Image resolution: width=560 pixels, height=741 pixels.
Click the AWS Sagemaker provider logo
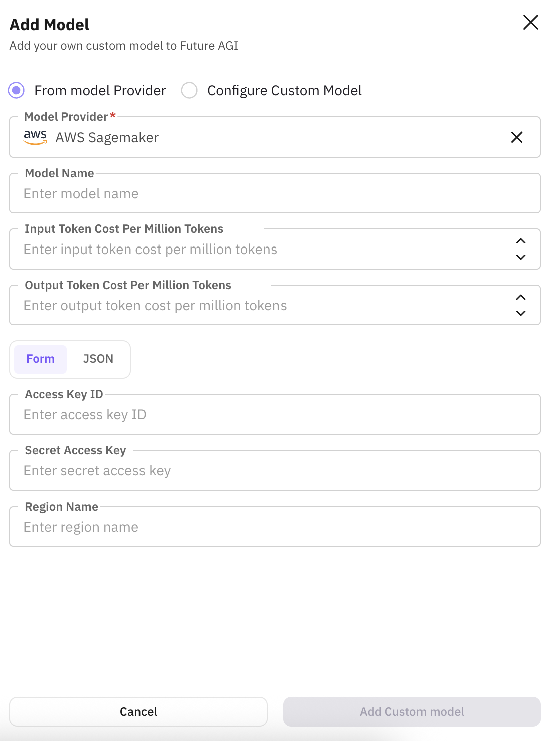pyautogui.click(x=35, y=136)
